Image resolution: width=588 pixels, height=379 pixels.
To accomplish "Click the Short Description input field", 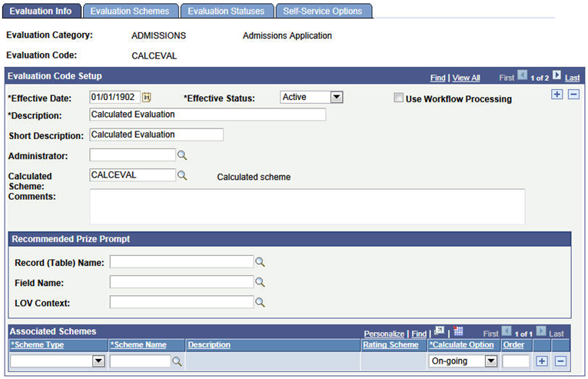I will pyautogui.click(x=156, y=135).
